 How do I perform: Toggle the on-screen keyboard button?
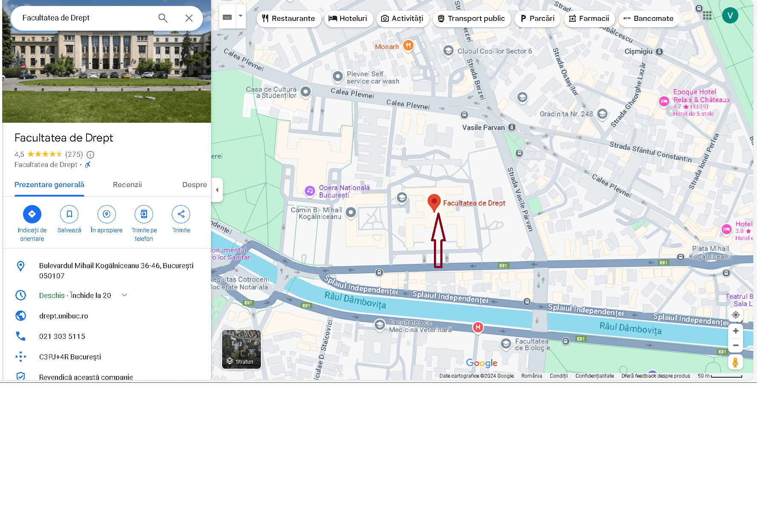pos(228,17)
